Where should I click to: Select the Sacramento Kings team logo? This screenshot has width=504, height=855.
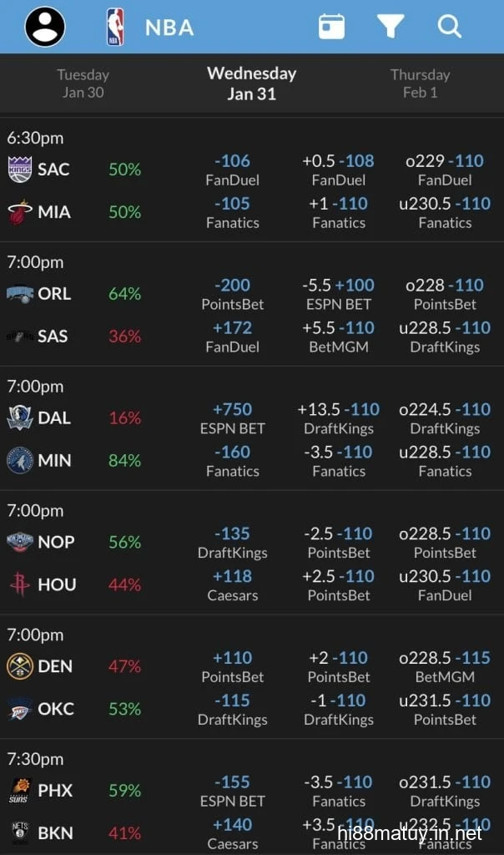(19, 169)
